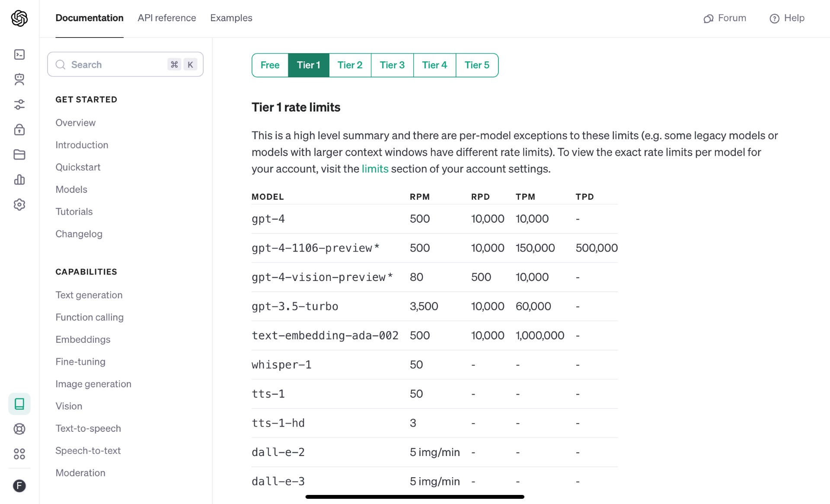The height and width of the screenshot is (504, 830).
Task: Select the Tier 4 tab
Action: [434, 65]
